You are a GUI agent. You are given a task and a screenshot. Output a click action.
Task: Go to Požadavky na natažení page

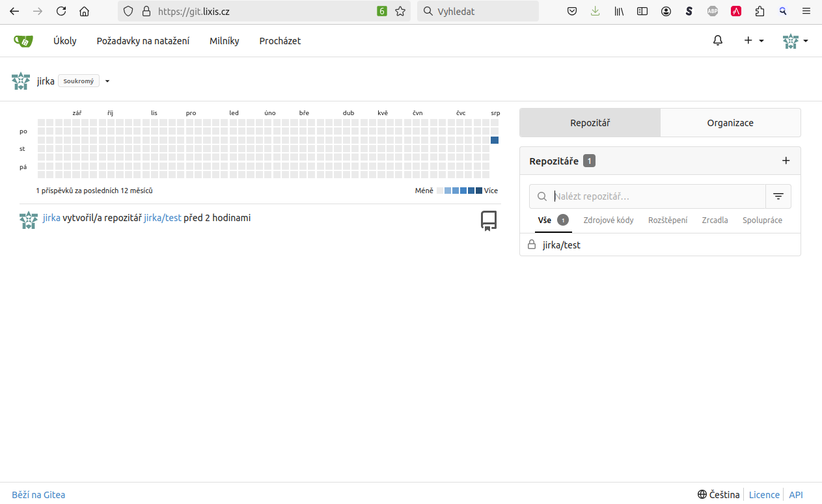pyautogui.click(x=143, y=41)
